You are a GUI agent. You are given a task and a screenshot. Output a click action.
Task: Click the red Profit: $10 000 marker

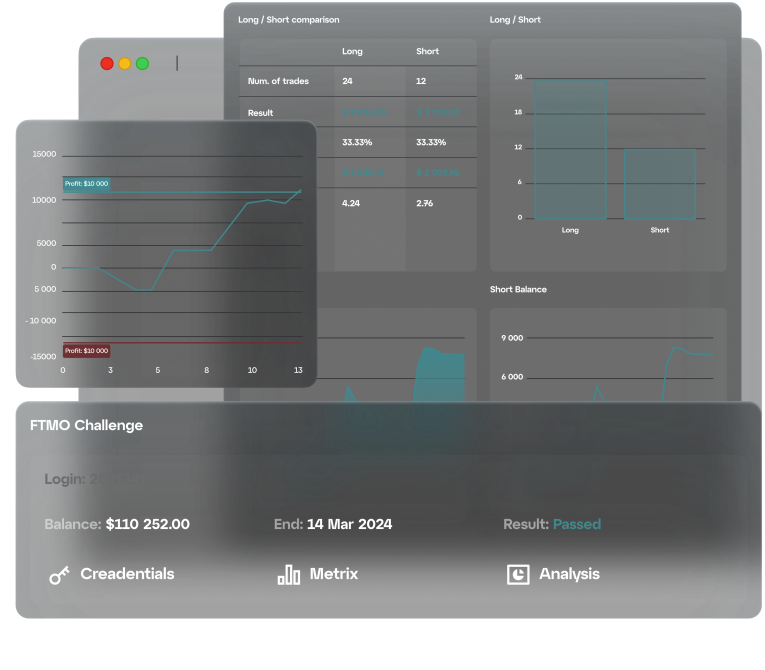pos(86,351)
